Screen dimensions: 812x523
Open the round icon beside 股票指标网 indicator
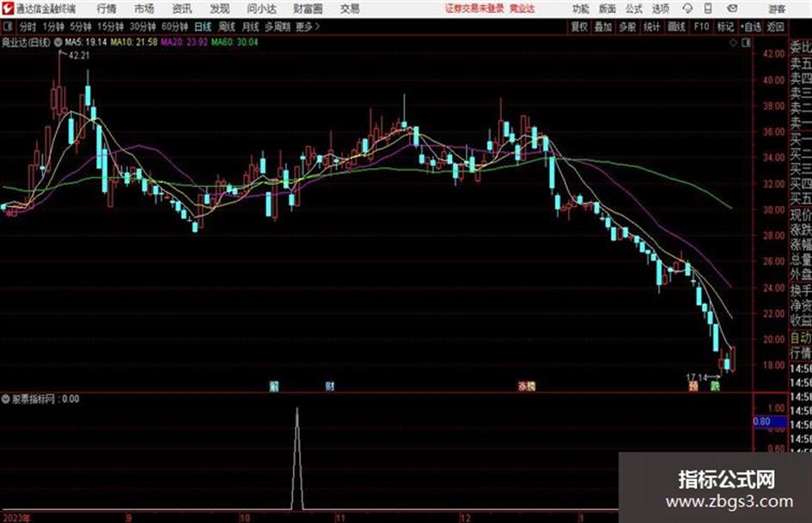coord(6,398)
